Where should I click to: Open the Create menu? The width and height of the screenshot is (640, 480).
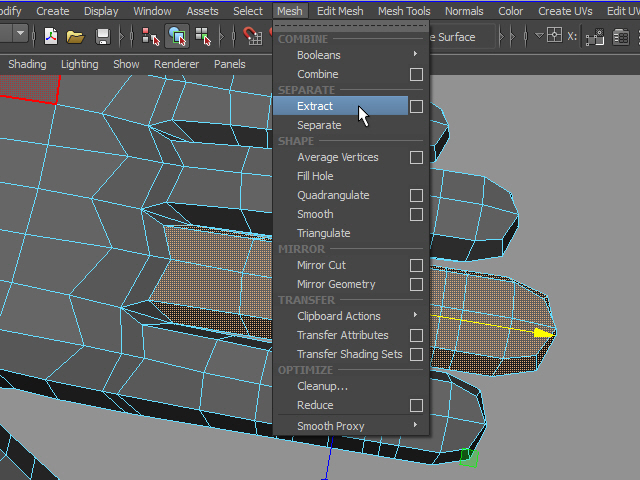tap(53, 11)
